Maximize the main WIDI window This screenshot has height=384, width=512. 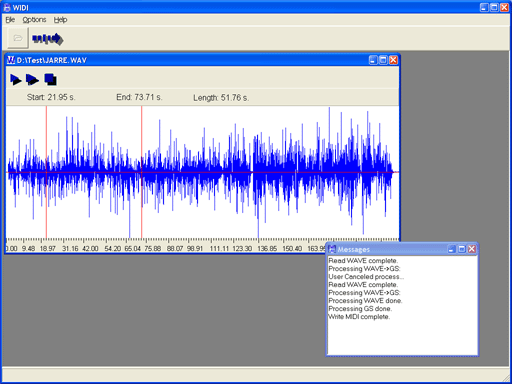(x=494, y=7)
